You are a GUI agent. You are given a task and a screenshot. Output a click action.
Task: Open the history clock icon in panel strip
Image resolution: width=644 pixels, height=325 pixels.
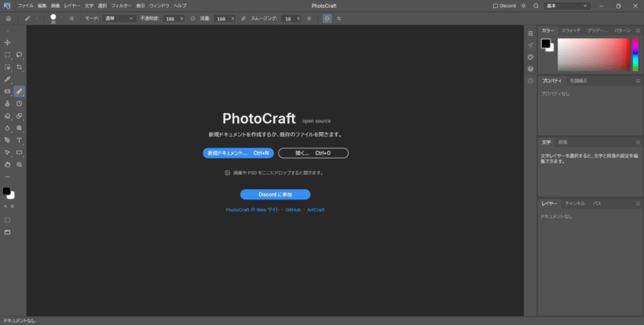531,81
